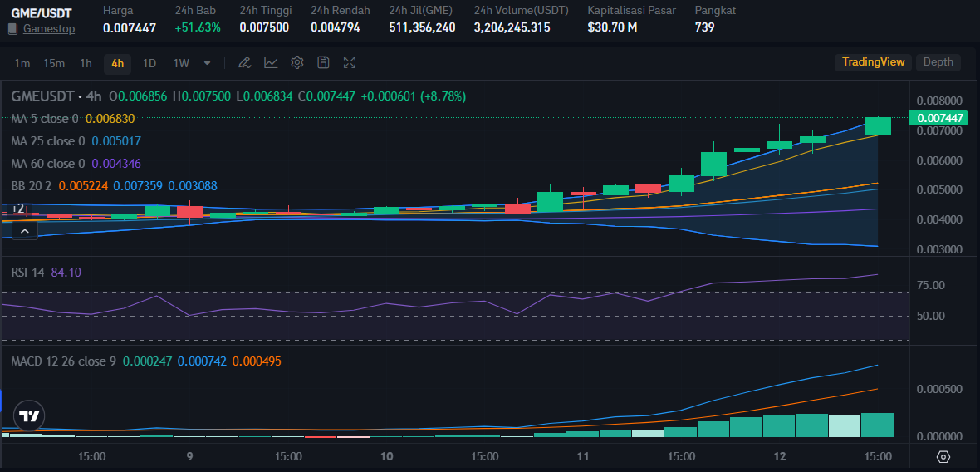Click the RSI value 84.10

click(66, 273)
